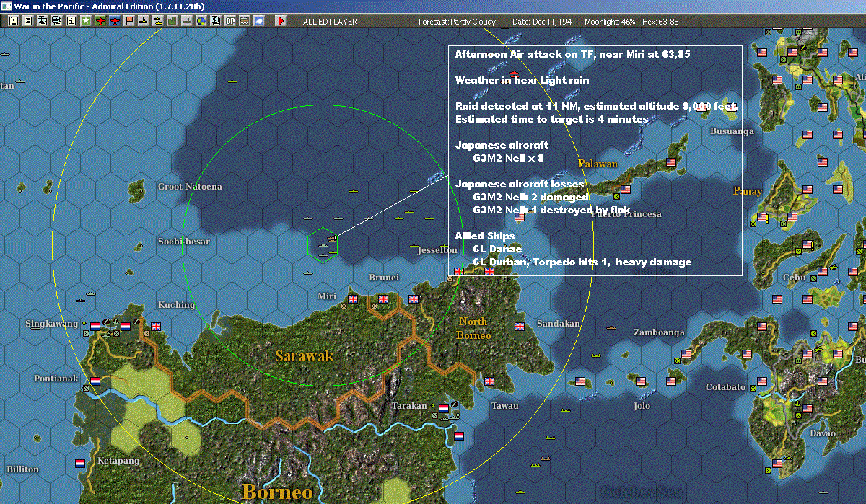866x504 pixels.
Task: Click the British flag near Tawau
Action: pos(489,381)
